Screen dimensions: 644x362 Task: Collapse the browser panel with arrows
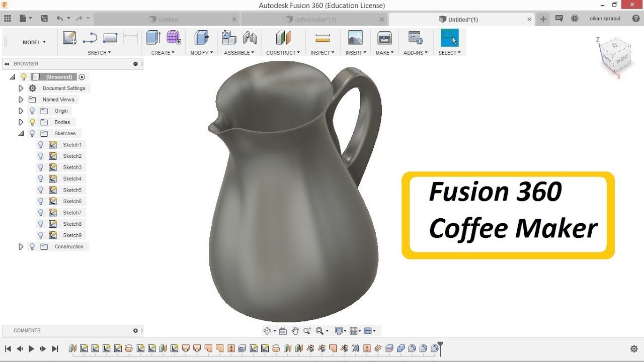click(7, 64)
